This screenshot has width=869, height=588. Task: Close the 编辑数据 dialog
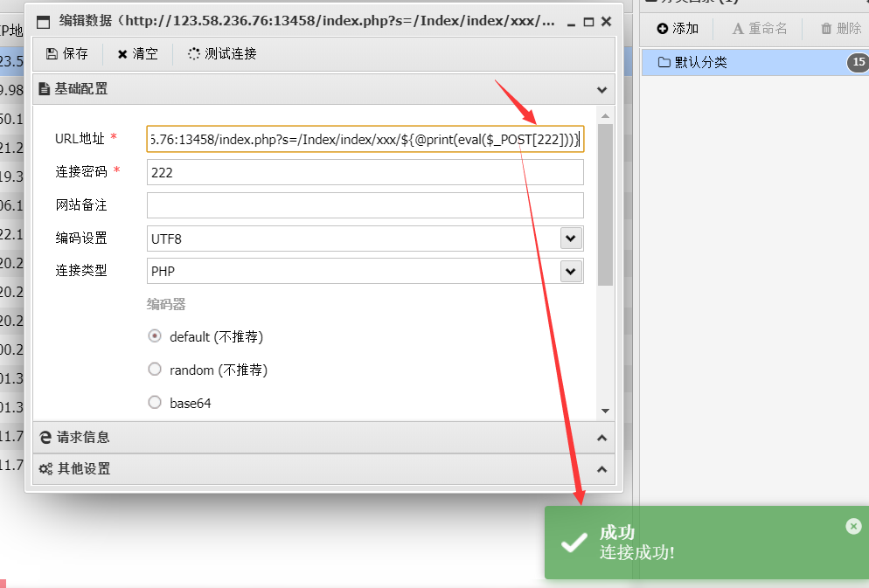click(x=607, y=22)
